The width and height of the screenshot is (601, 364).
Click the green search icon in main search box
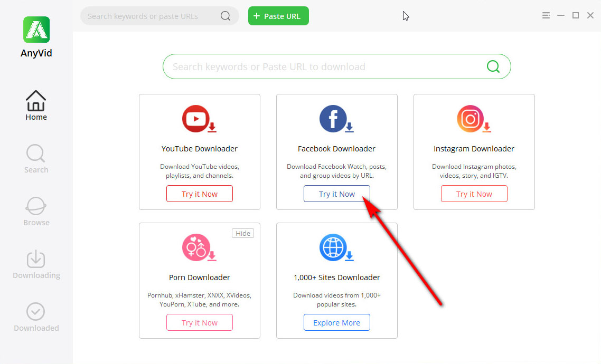click(493, 66)
